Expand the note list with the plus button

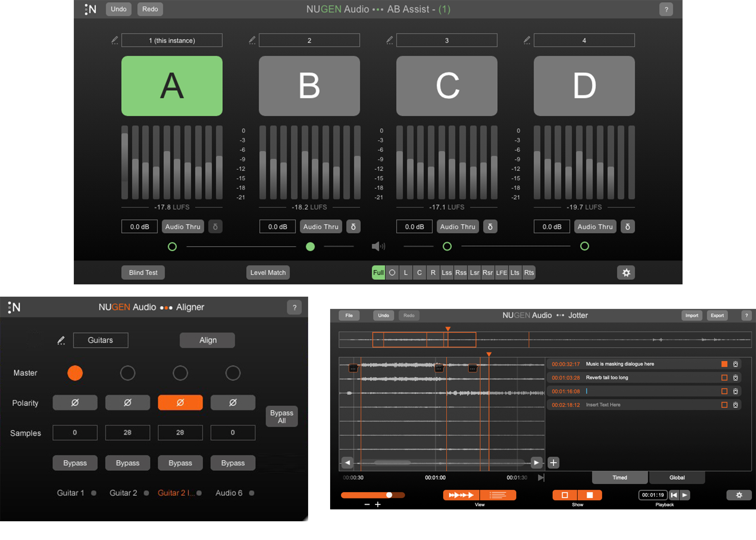553,463
